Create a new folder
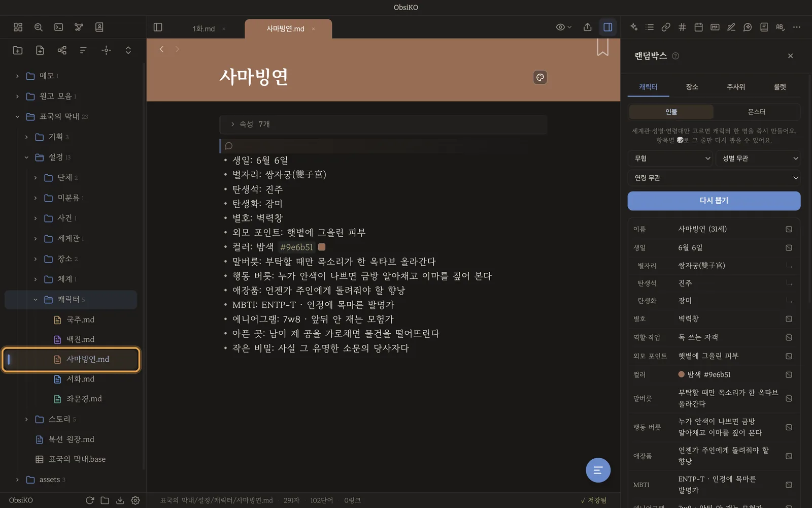Viewport: 812px width, 508px height. point(18,50)
